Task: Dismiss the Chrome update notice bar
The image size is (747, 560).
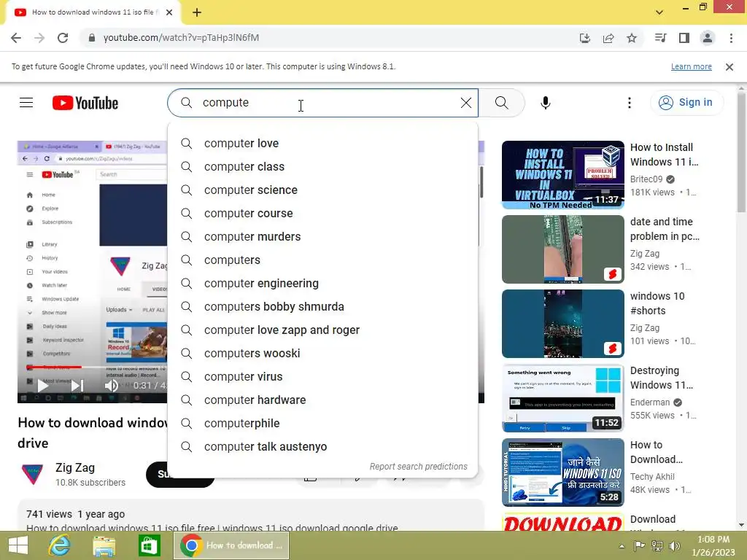Action: [729, 66]
